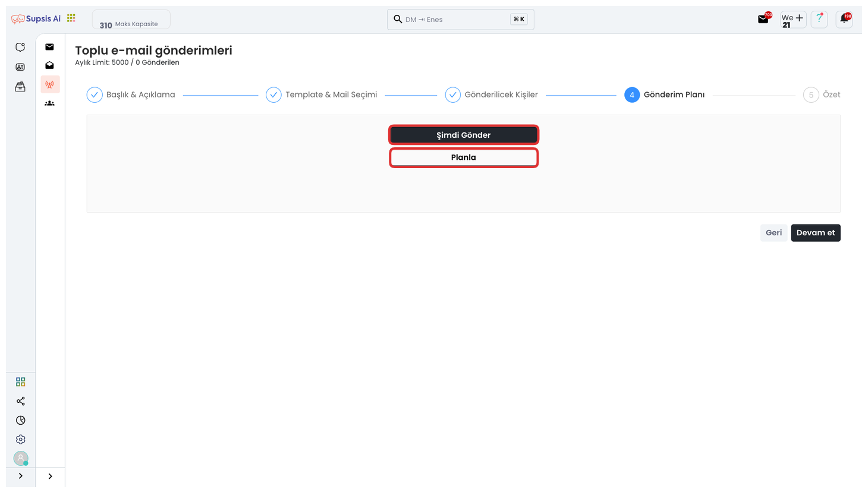Select the Gönderim Planı step
Screen dimensions: 868x493
tap(665, 94)
